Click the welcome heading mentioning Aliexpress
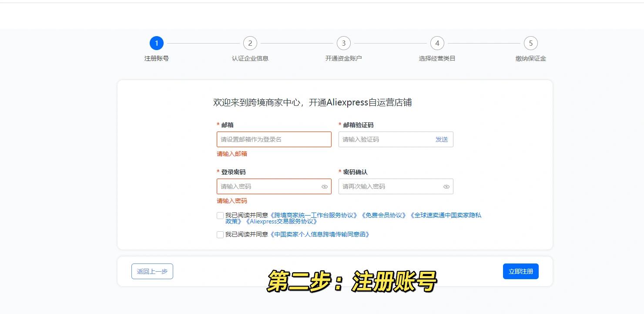Viewport: 644px width, 314px height. pos(312,103)
